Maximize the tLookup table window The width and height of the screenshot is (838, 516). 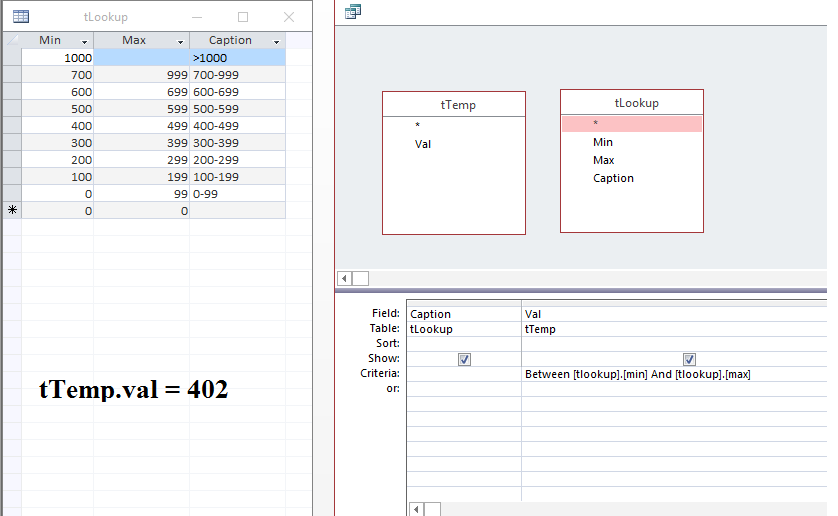coord(243,17)
